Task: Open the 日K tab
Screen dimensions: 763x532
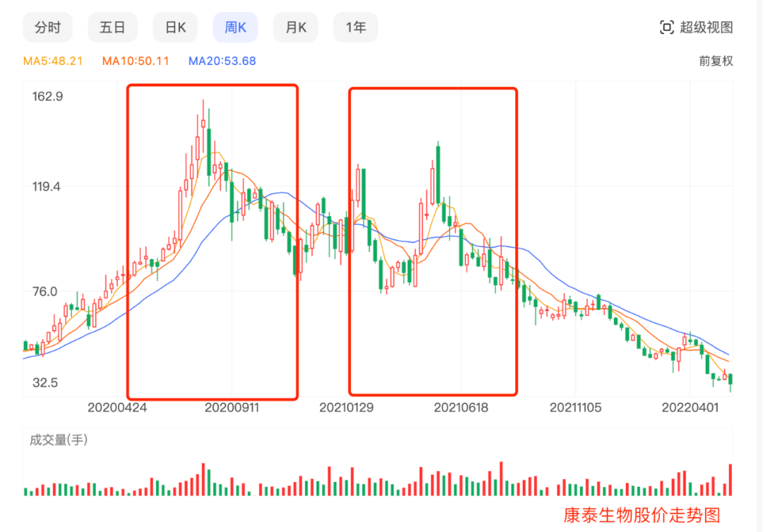Action: (175, 28)
